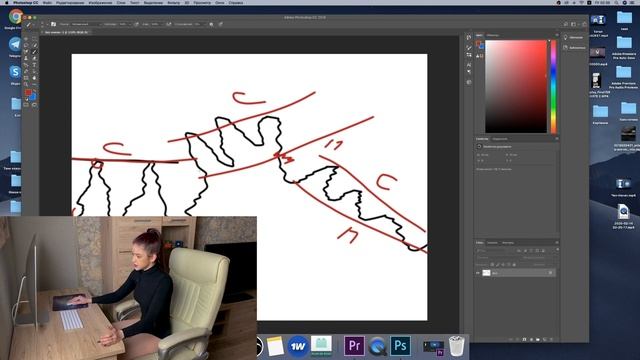The width and height of the screenshot is (640, 360).
Task: Open the search icon in options bar
Action: coord(566,24)
